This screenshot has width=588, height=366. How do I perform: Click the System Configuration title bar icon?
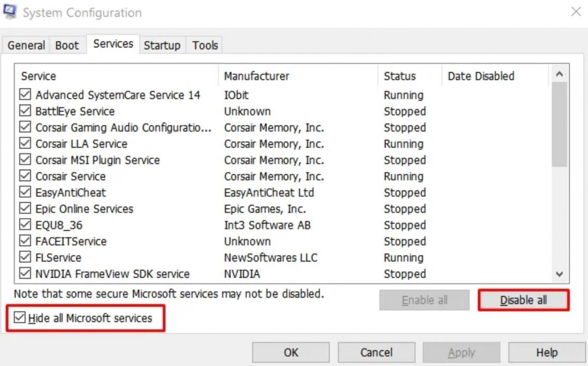tap(10, 11)
